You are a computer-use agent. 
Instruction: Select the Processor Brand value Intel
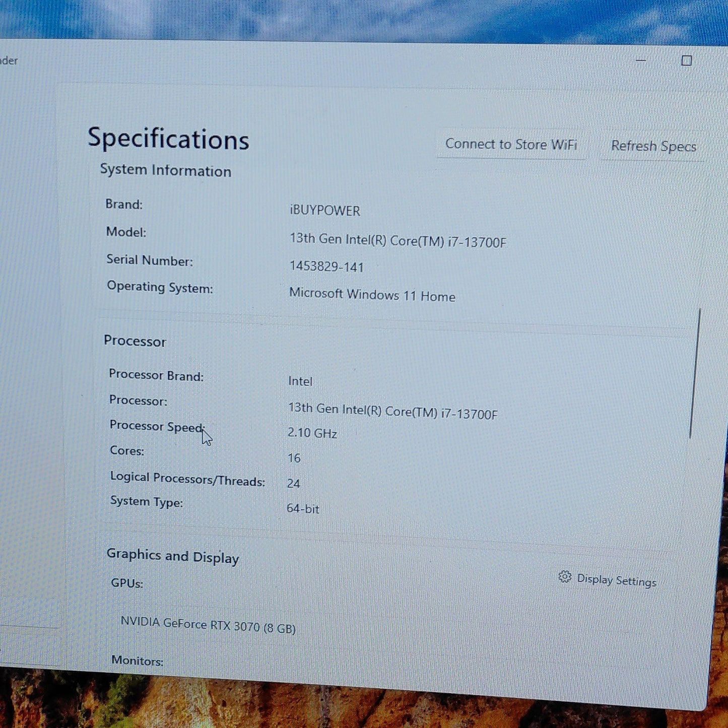tap(300, 381)
